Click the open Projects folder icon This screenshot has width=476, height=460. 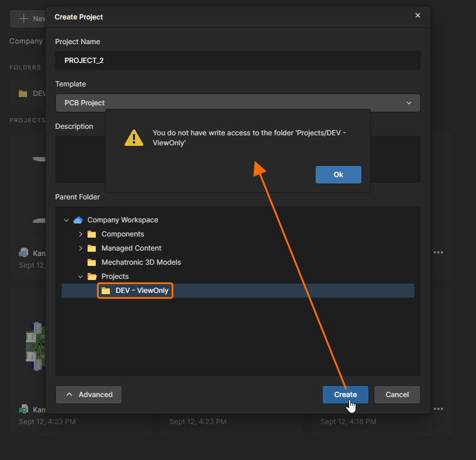(x=92, y=276)
